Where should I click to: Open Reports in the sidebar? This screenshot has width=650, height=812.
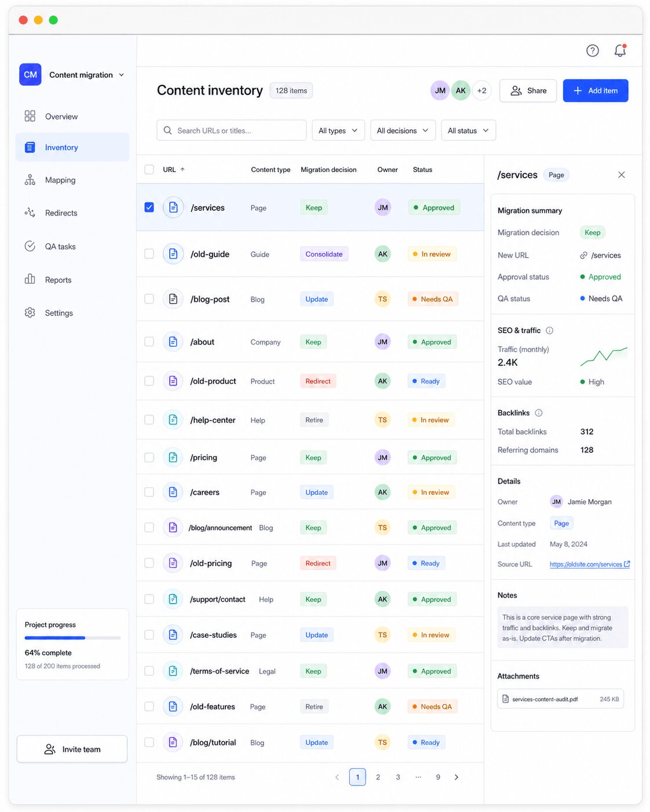tap(72, 280)
